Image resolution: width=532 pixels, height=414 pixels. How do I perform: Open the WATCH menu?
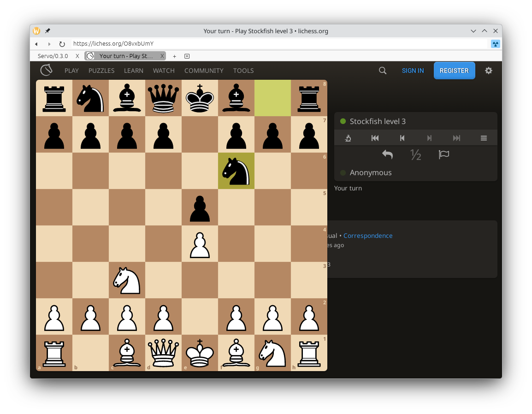(164, 71)
